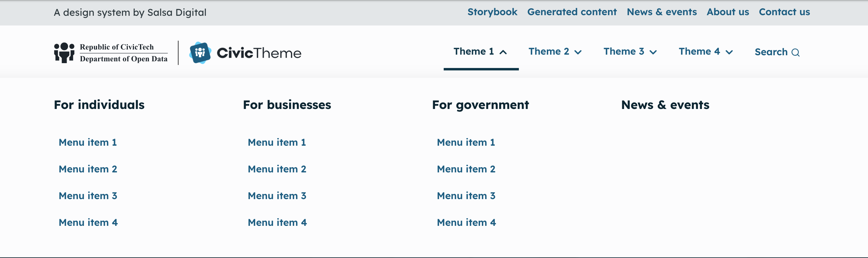Open News & events mega menu heading
This screenshot has width=868, height=258.
coord(665,105)
